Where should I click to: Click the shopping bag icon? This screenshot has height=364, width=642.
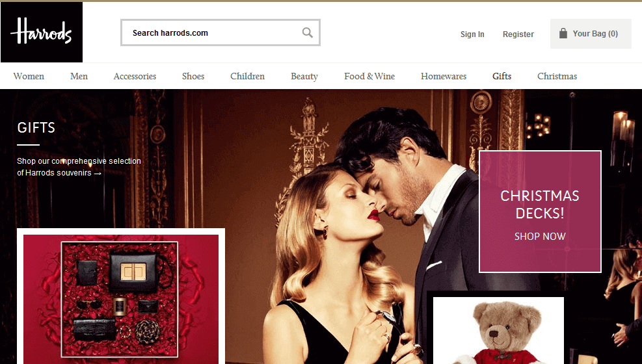pos(563,34)
